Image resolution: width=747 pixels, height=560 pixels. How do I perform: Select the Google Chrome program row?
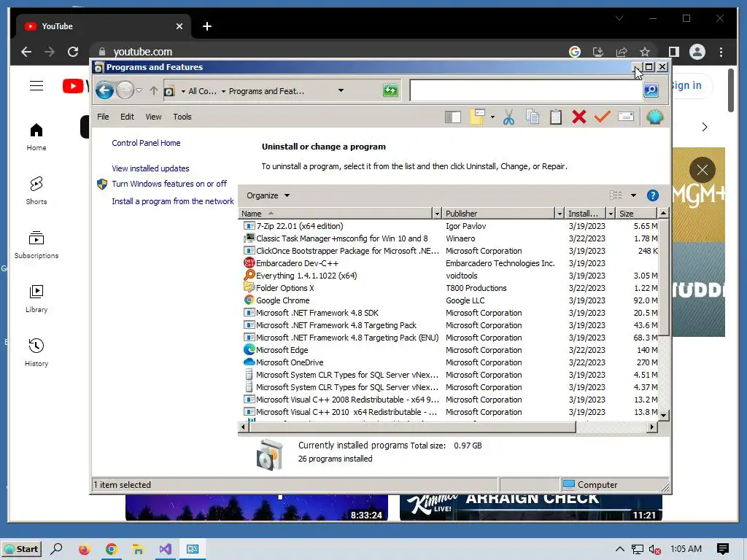pyautogui.click(x=449, y=300)
